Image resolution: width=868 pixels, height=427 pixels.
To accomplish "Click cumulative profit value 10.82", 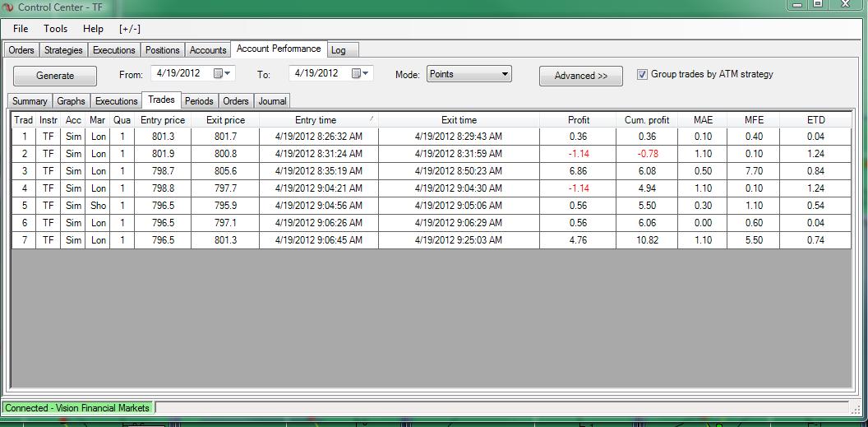I will pos(647,239).
